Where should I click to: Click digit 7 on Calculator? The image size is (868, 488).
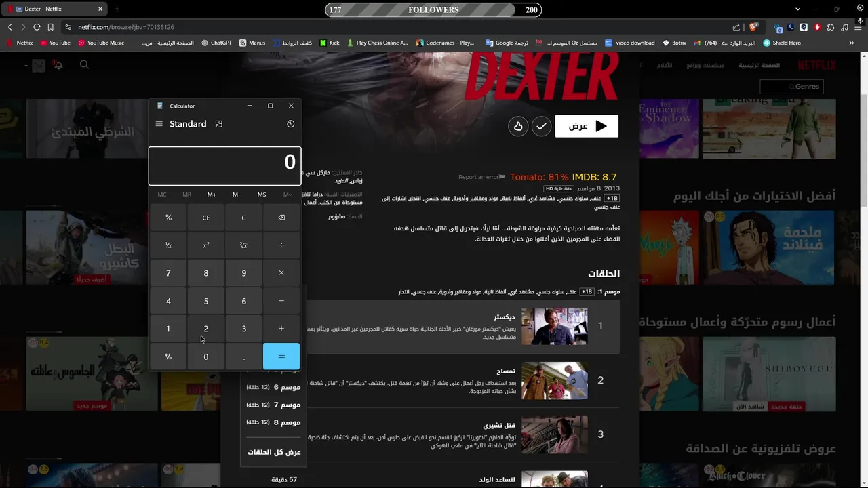(x=168, y=273)
